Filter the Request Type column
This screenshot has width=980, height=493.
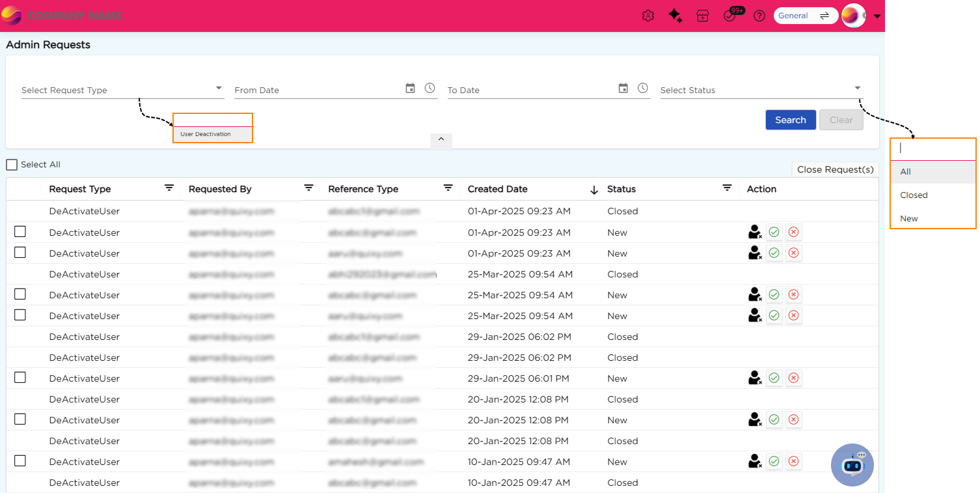pyautogui.click(x=169, y=188)
